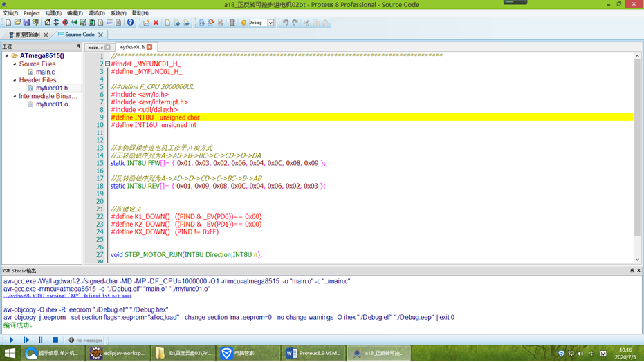Screen dimensions: 644x362
Task: Open the Design Explorer icon
Action: [91, 23]
